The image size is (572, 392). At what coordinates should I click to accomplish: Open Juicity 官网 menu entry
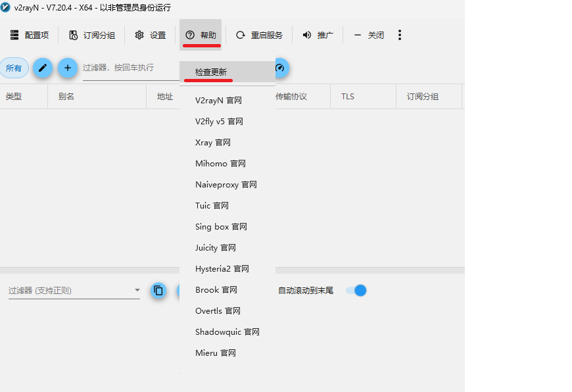227,248
